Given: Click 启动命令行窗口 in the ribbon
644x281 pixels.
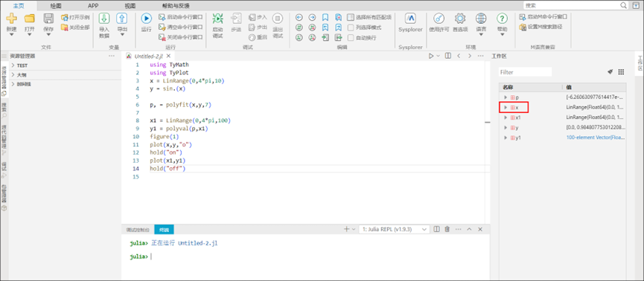Looking at the screenshot, I should click(x=181, y=17).
